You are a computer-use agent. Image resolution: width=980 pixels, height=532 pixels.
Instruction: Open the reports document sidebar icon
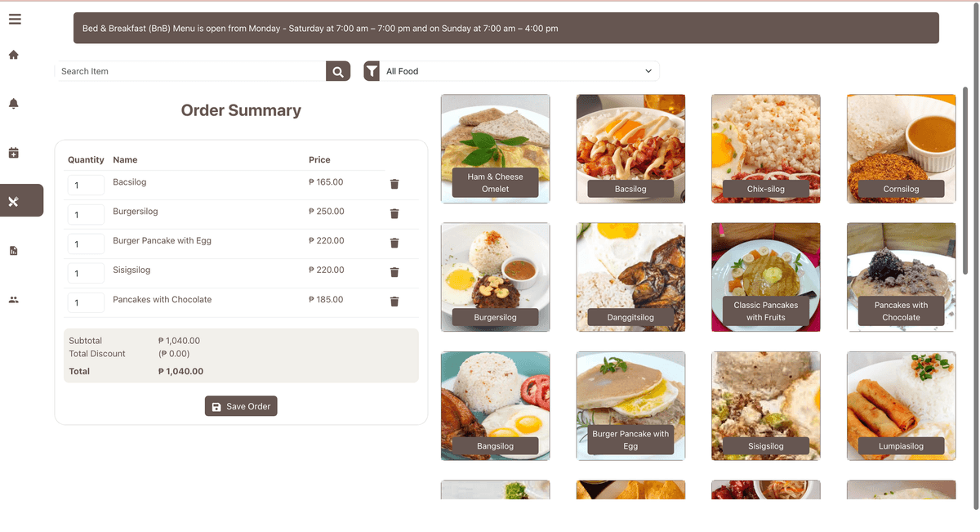tap(13, 251)
